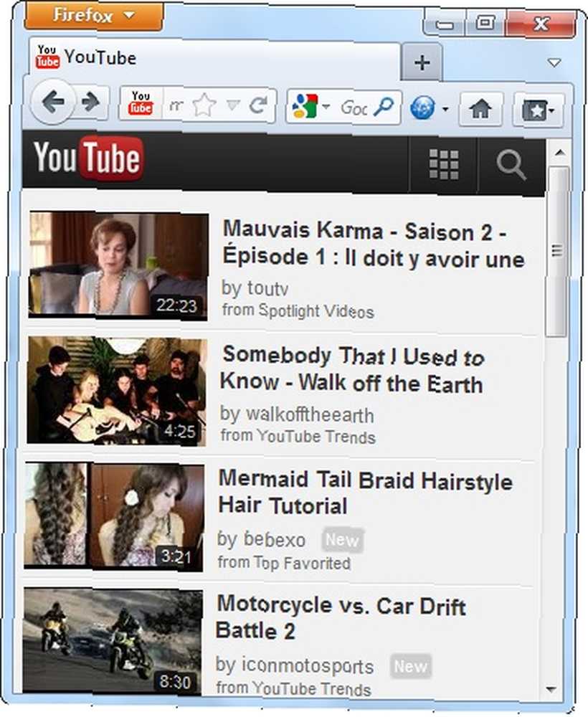Open the YouTube grid menu icon
Viewport: 588px width, 717px height.
tap(444, 163)
